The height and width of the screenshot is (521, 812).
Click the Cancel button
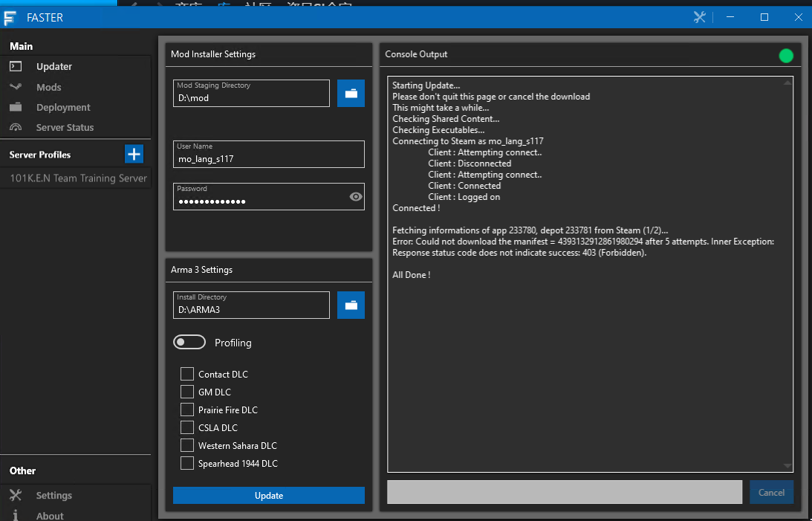771,492
